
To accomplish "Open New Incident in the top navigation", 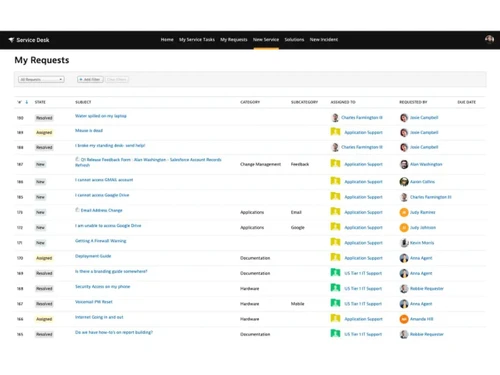I will 324,40.
